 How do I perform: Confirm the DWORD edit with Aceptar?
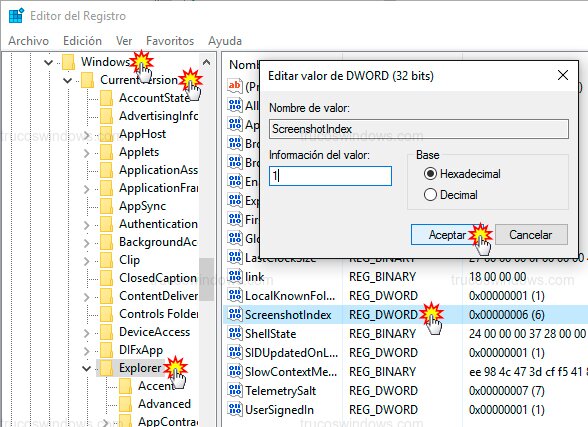click(447, 235)
